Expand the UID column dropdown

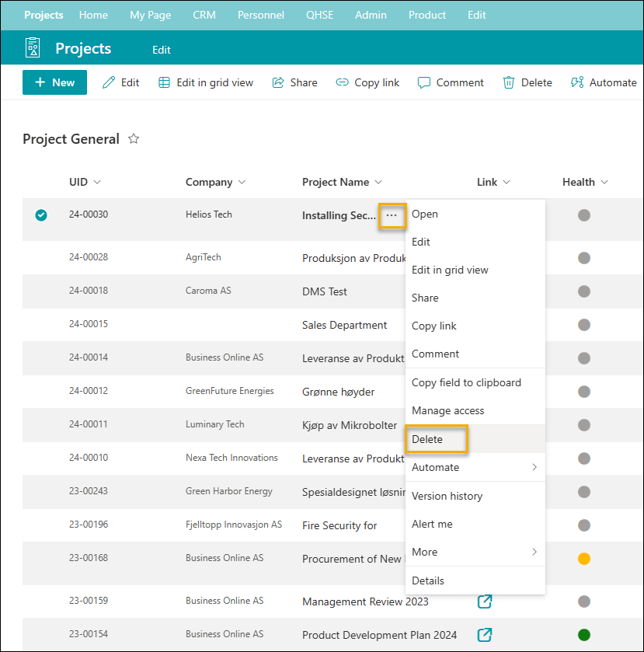pyautogui.click(x=97, y=182)
